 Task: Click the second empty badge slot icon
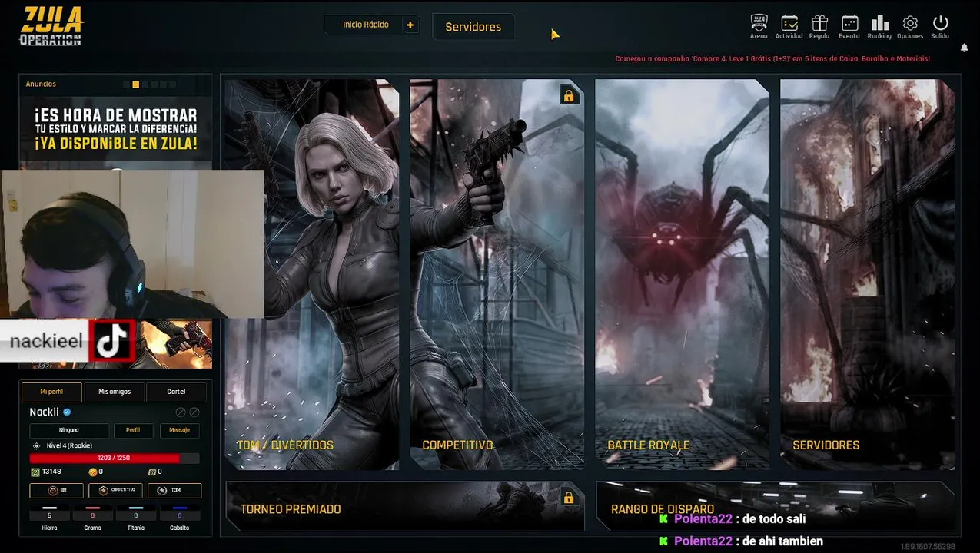pos(194,412)
